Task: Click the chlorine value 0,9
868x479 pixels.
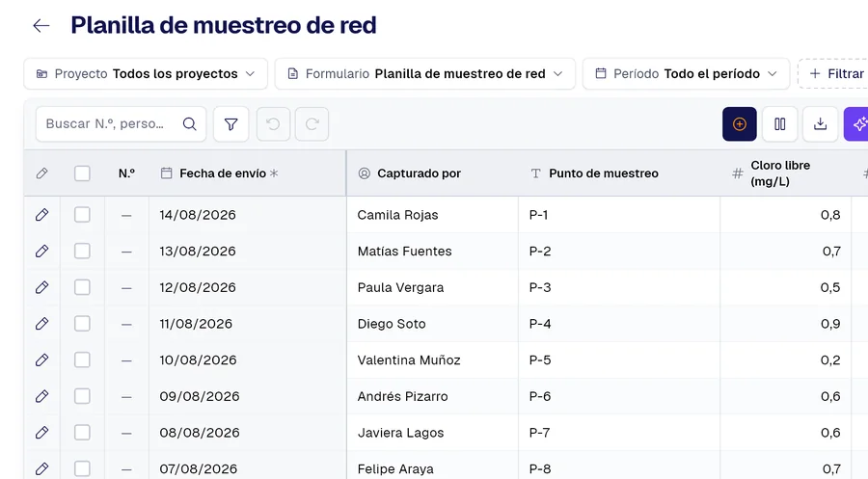Action: (830, 324)
